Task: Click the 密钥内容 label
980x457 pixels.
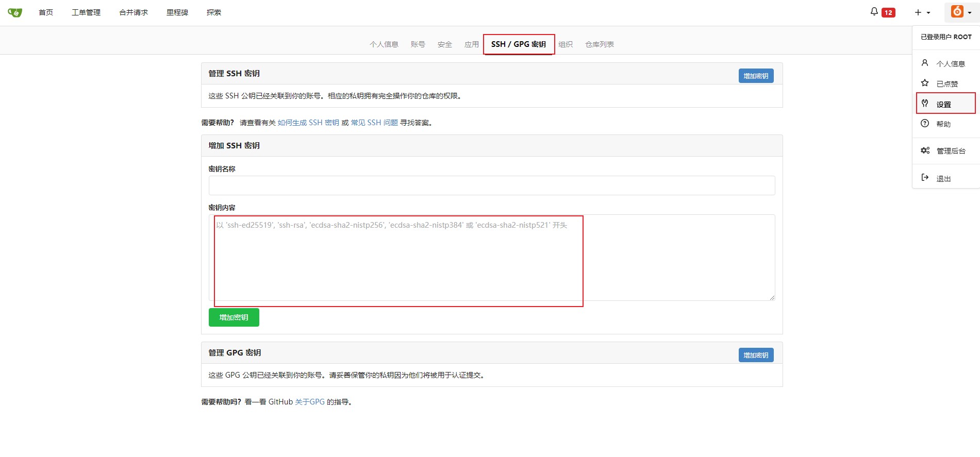Action: (x=222, y=208)
